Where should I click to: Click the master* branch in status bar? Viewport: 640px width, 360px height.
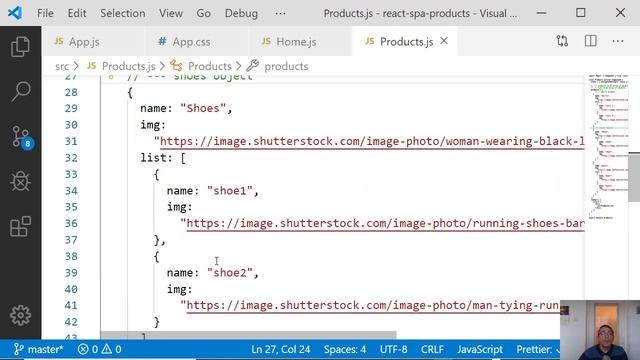coord(39,349)
